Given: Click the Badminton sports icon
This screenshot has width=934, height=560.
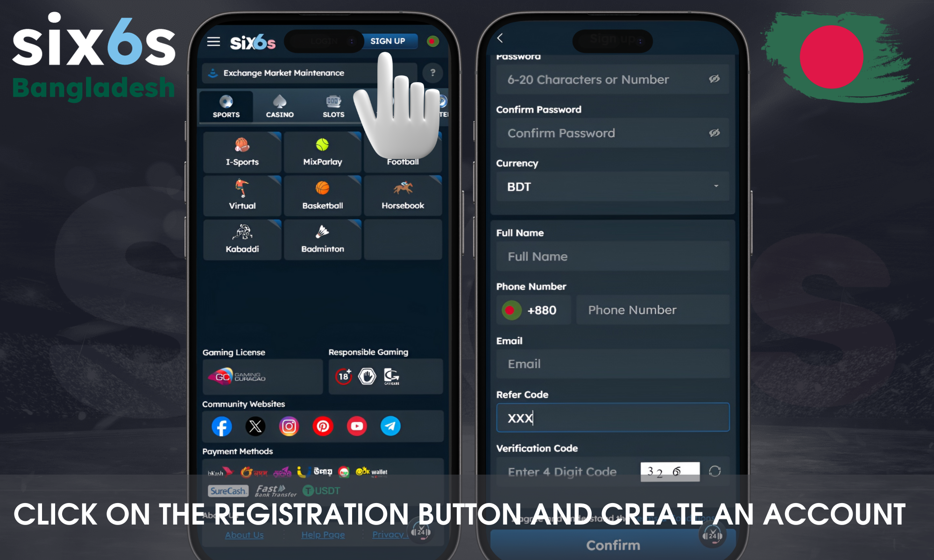Looking at the screenshot, I should pos(322,238).
